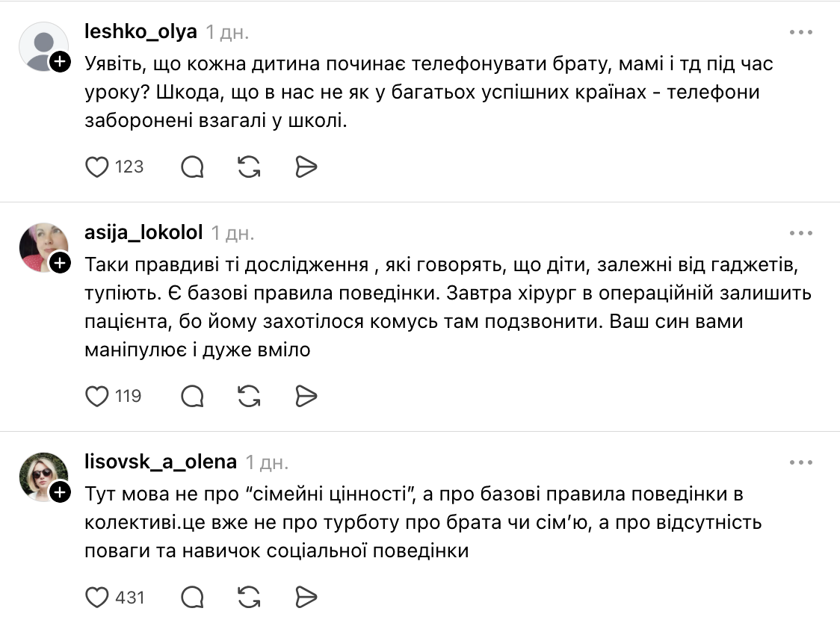Tap the plus follow badge on asija_lokolol's avatar
Screen dimensions: 840x623
coord(58,261)
